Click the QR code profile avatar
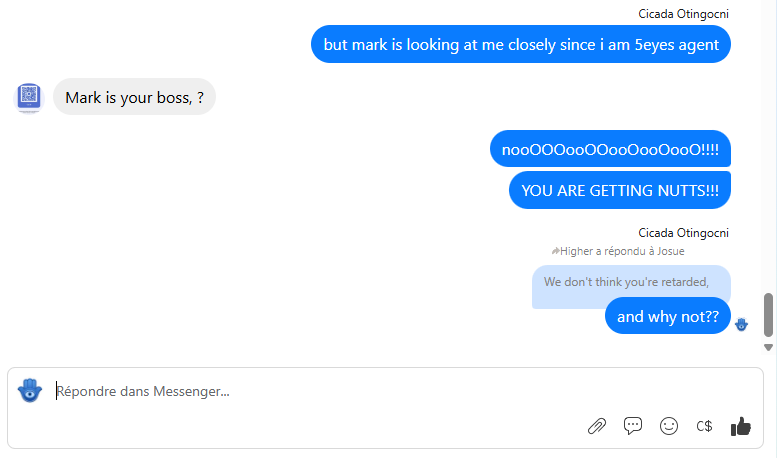Screen dimensions: 777x458 tap(29, 97)
